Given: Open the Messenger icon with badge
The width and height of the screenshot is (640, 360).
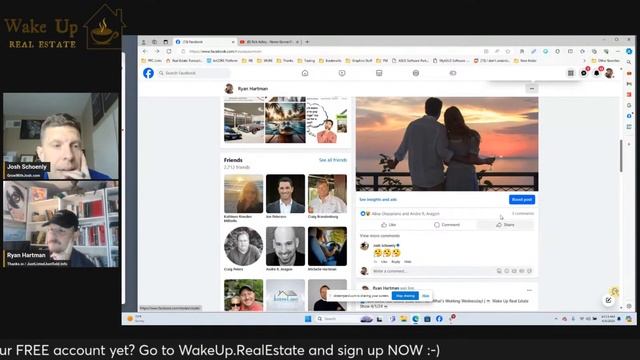Looking at the screenshot, I should 584,73.
